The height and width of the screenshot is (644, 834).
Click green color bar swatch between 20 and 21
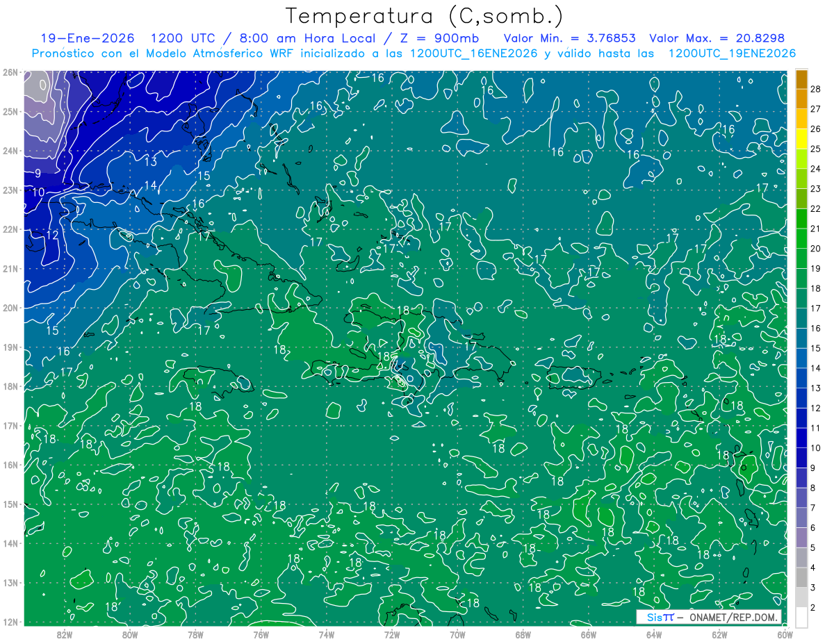pos(802,239)
